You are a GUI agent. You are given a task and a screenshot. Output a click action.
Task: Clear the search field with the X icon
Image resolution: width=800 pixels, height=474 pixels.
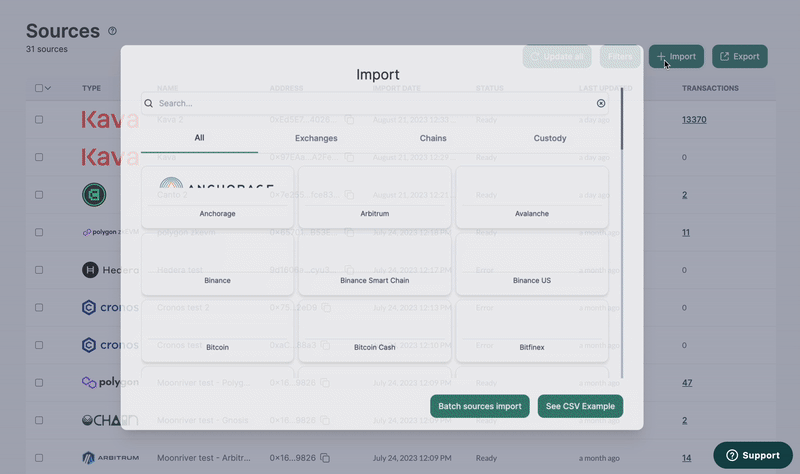click(601, 104)
